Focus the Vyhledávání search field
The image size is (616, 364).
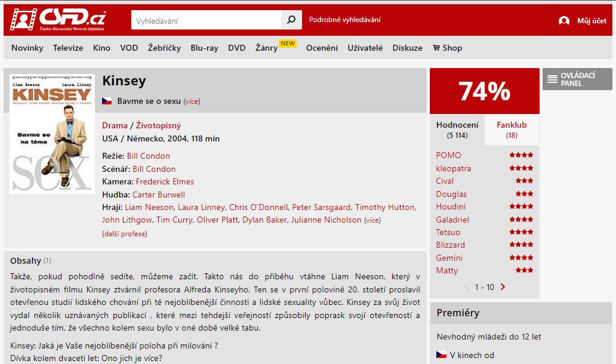207,20
